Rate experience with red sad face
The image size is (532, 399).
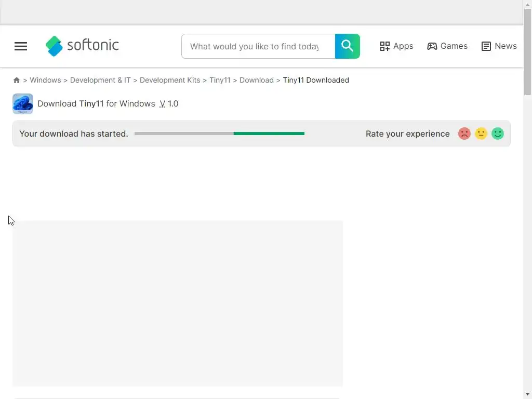click(464, 134)
